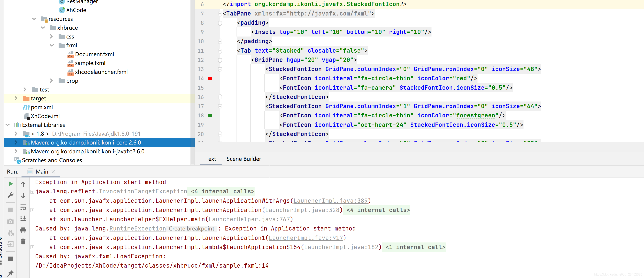Pin the Run tab
The width and height of the screenshot is (644, 278).
coord(10,273)
